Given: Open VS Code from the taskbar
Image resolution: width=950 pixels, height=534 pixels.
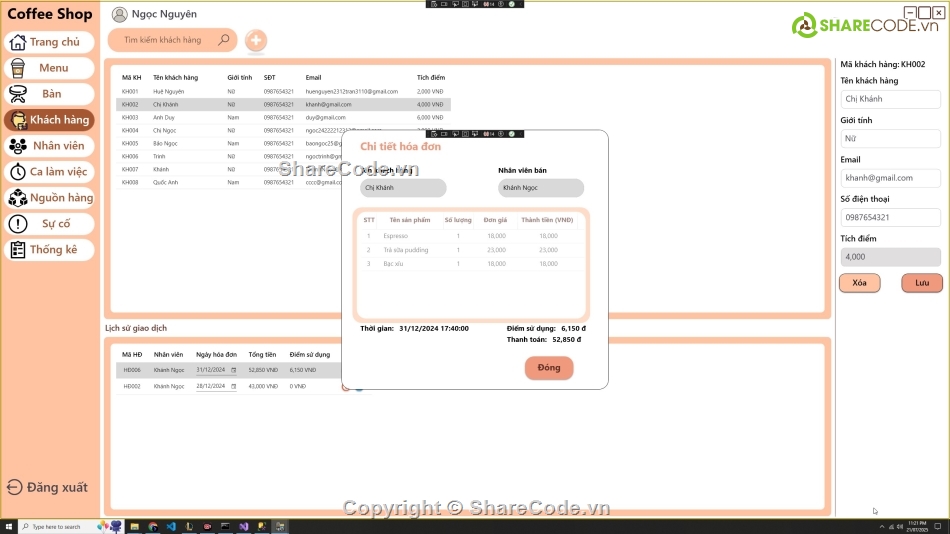Looking at the screenshot, I should pyautogui.click(x=171, y=527).
